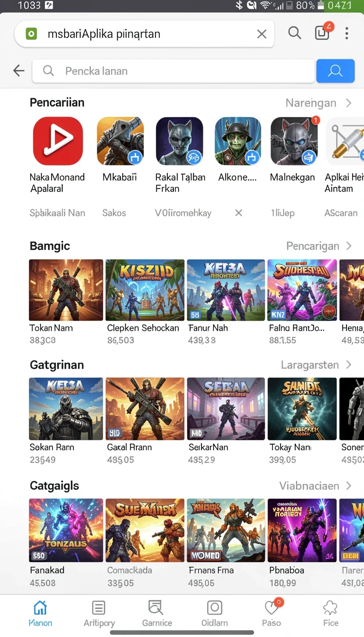Image resolution: width=364 pixels, height=637 pixels.
Task: Open the NakaMonand Apalaral red play app
Action: point(58,141)
